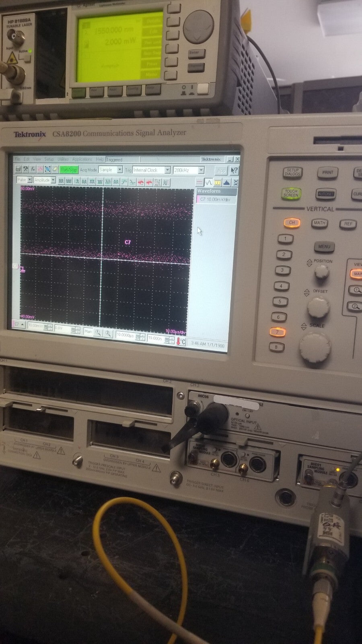
Task: Click the Autoset icon beside the fx icon
Action: (x=41, y=170)
